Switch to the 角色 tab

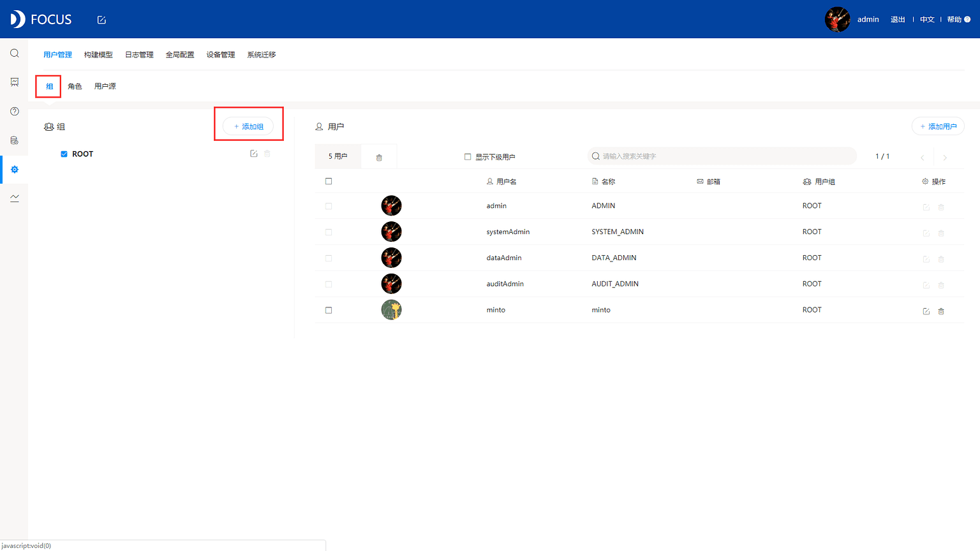[75, 86]
